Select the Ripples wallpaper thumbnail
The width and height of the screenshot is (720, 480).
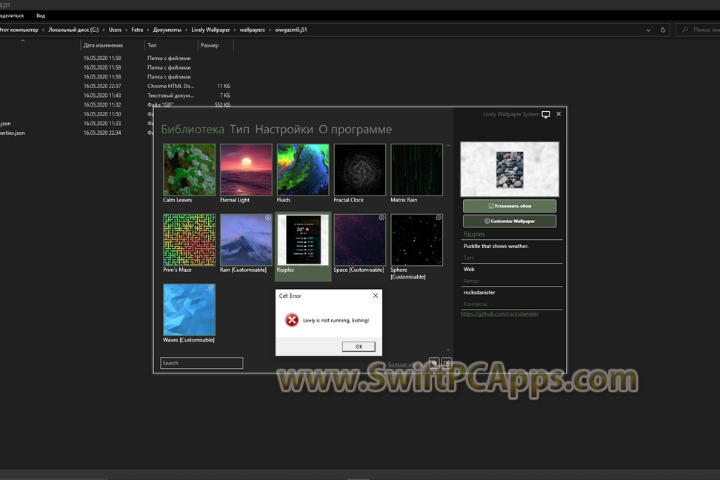303,240
